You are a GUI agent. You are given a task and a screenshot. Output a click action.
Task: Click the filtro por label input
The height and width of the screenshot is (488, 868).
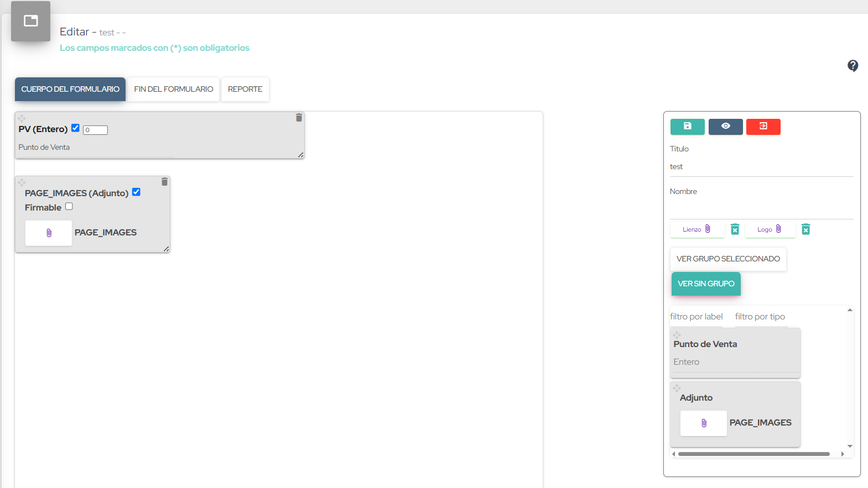click(x=696, y=317)
